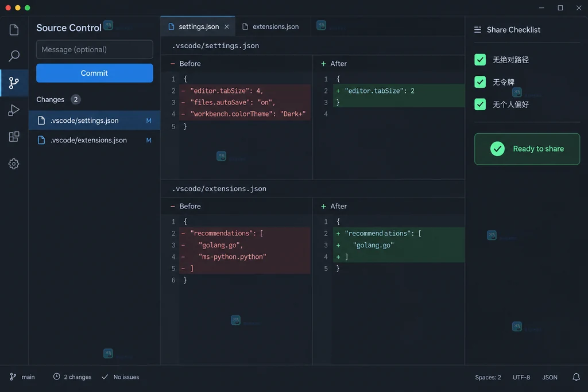Switch to the settings.json tab
The width and height of the screenshot is (588, 392).
click(x=198, y=26)
